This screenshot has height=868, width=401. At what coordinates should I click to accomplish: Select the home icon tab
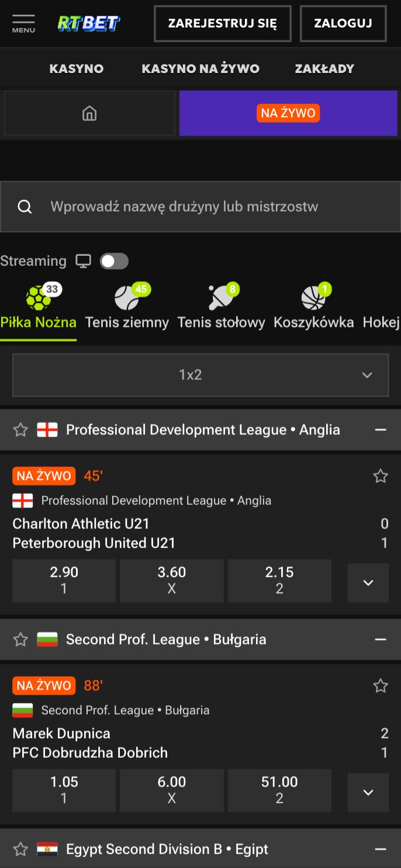[x=89, y=113]
